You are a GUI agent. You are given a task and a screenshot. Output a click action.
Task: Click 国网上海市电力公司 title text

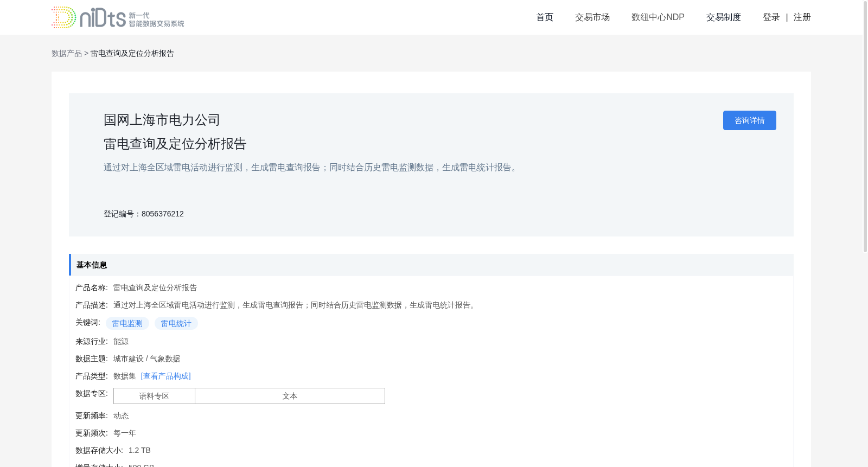tap(162, 120)
